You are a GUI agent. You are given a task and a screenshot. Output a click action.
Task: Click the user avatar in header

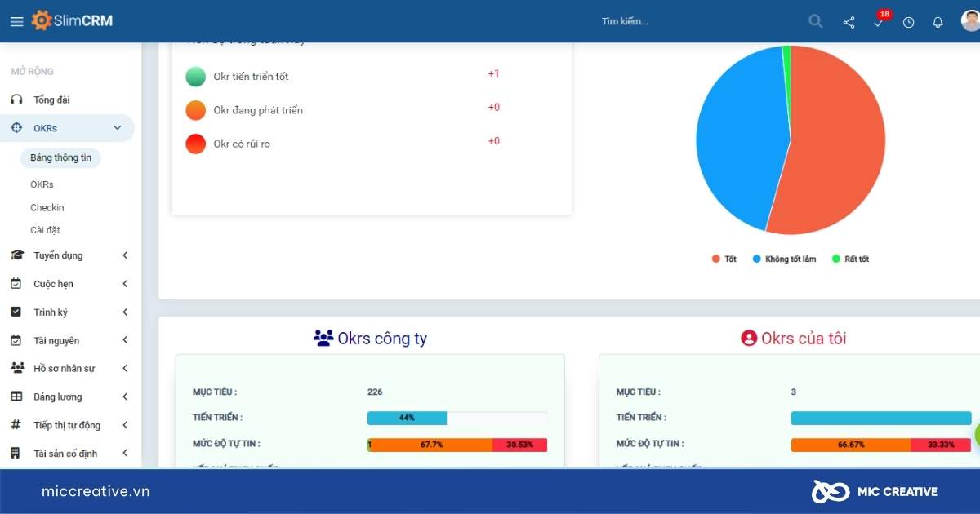pos(969,20)
